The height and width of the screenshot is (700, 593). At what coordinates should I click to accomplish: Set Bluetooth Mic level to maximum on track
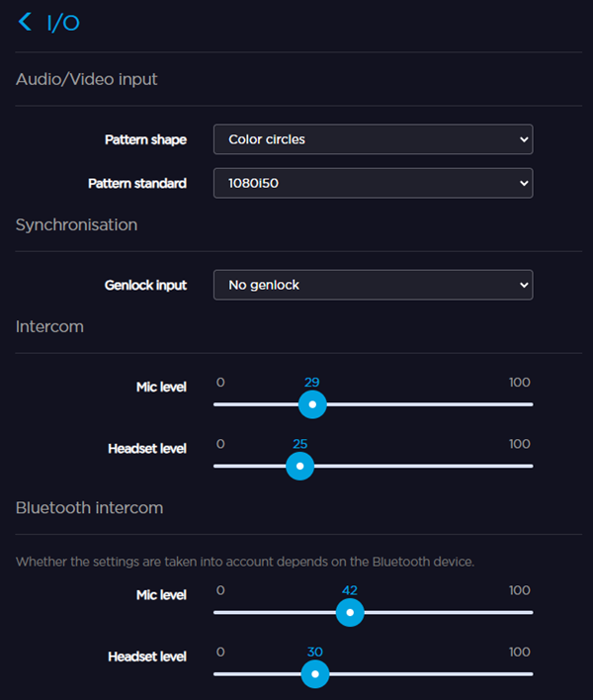coord(531,613)
